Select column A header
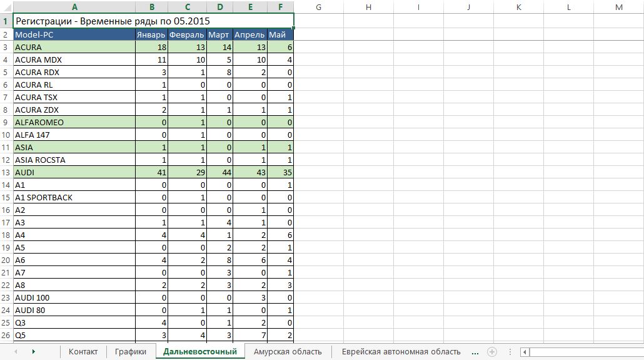Viewport: 644px width, 360px height. coord(74,7)
